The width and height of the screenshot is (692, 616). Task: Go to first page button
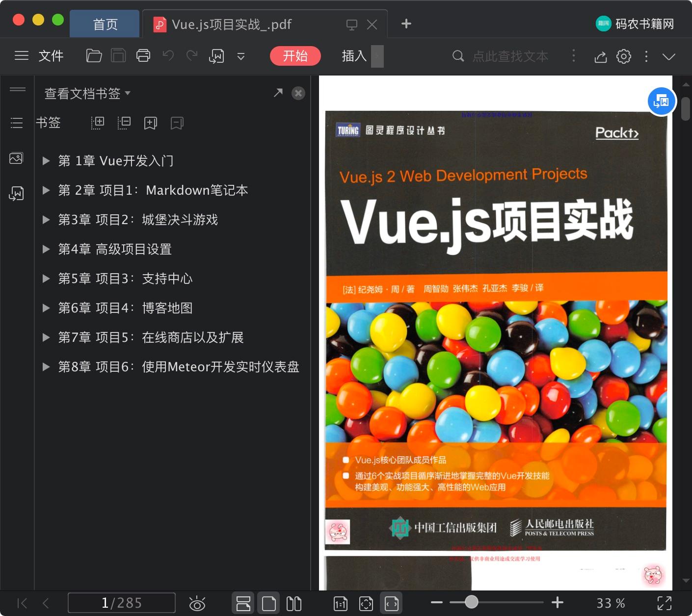click(x=22, y=603)
